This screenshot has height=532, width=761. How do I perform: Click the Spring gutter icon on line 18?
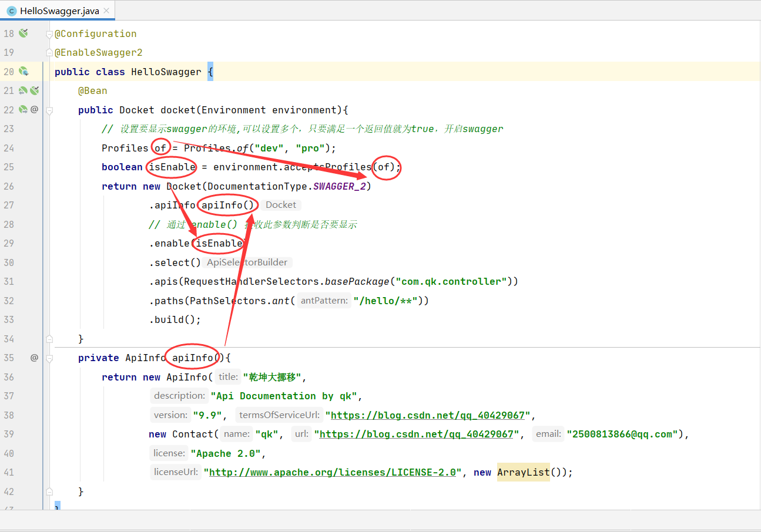(x=23, y=33)
